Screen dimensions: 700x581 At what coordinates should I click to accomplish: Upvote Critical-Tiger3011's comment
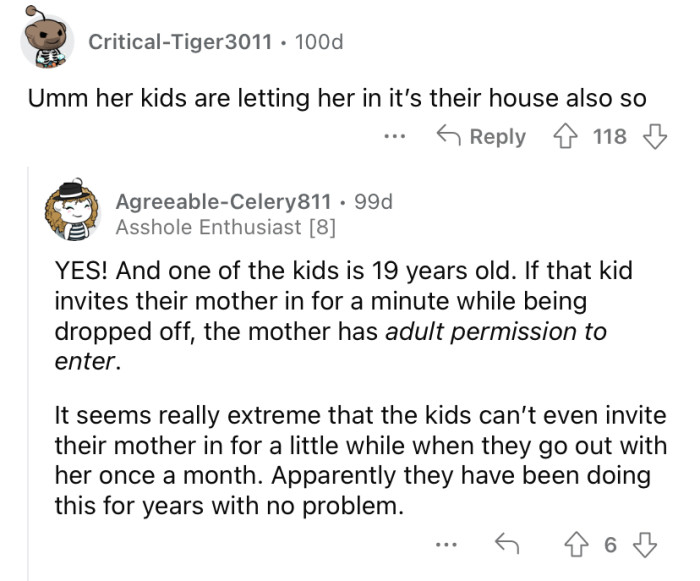(x=568, y=136)
